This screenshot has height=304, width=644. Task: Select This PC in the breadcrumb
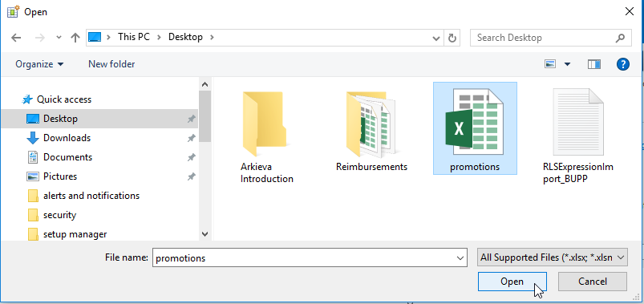tap(134, 37)
